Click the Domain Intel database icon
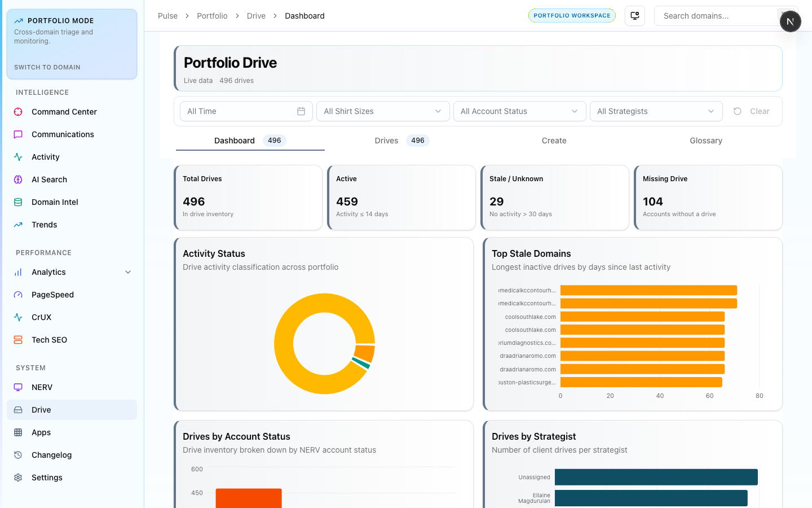Viewport: 812px width, 508px height. point(18,202)
